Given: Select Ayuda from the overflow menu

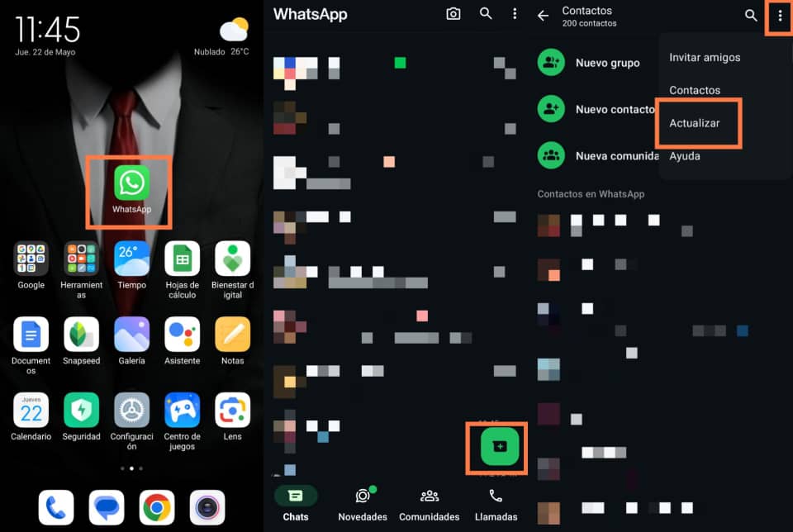Looking at the screenshot, I should click(685, 156).
